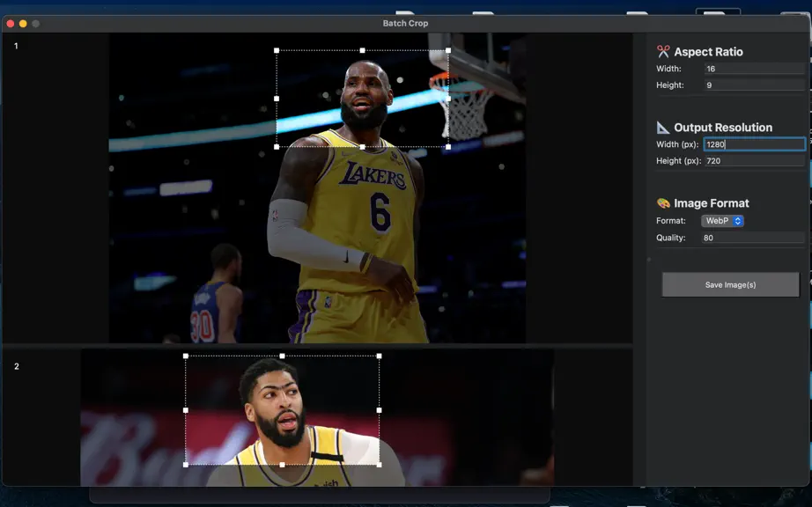The image size is (812, 507).
Task: Click the second image with bearded player
Action: pos(317,417)
